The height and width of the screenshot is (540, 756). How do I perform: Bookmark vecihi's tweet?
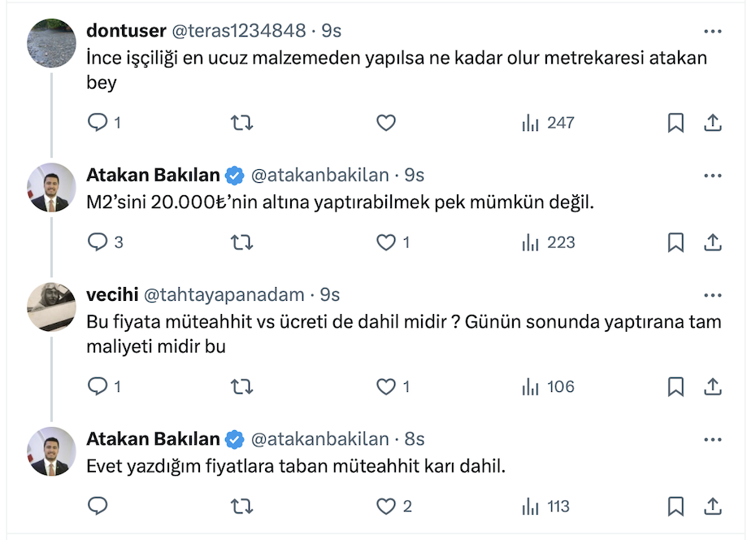[x=676, y=387]
